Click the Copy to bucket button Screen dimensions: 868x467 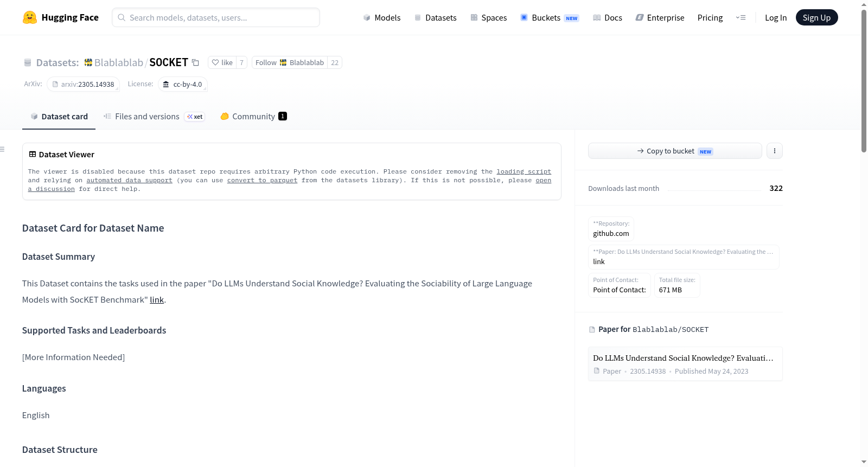[x=675, y=151]
